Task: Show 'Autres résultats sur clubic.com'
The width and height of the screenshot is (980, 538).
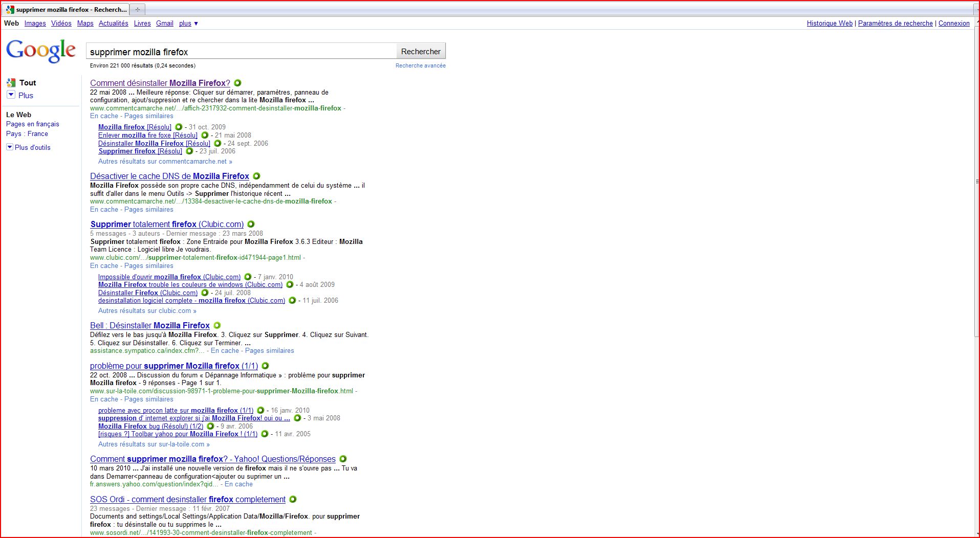Action: [x=147, y=310]
